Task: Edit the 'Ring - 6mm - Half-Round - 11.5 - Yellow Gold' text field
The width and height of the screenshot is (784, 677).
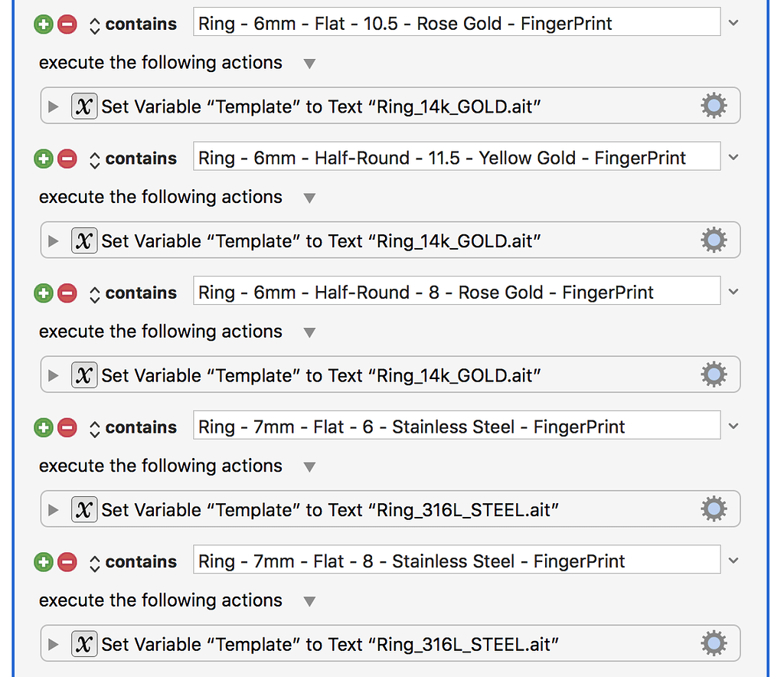Action: click(x=456, y=156)
